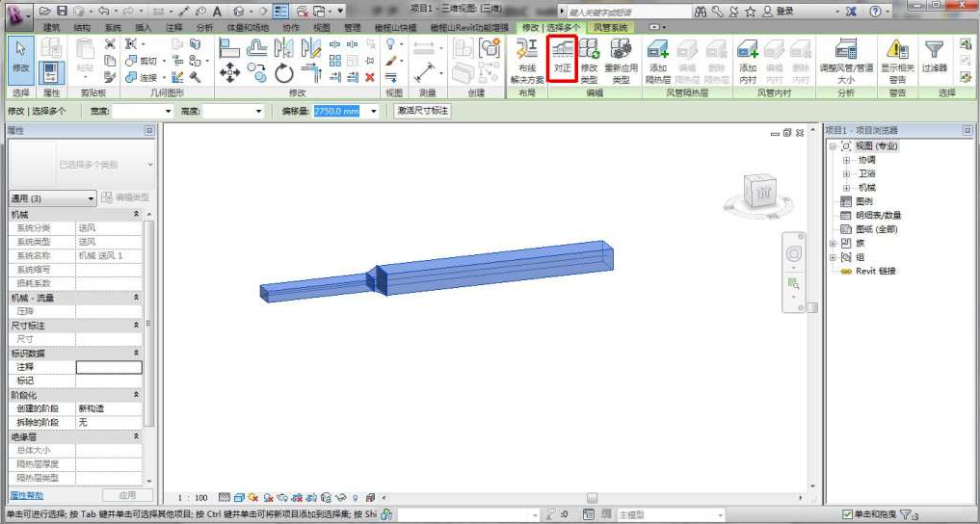
Task: Open the 通用 (3) filter dropdown
Action: pos(92,197)
